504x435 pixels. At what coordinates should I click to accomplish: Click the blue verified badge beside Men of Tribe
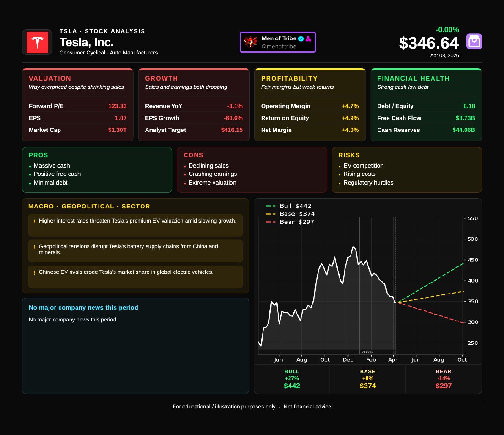coord(301,38)
